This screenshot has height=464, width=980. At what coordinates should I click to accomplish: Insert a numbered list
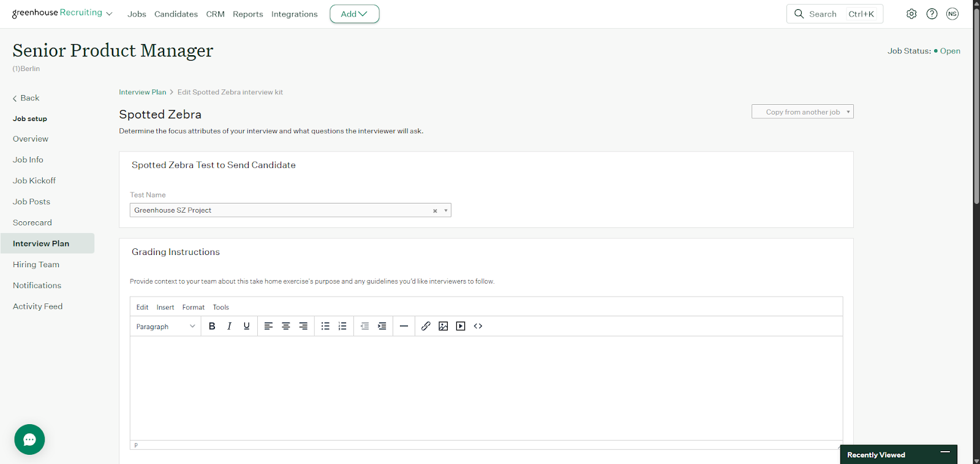tap(342, 326)
